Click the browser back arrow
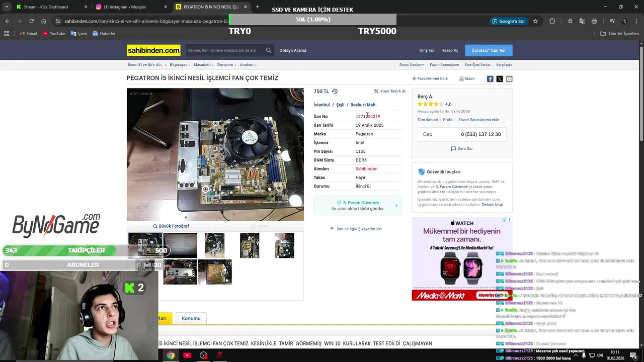 (7, 21)
